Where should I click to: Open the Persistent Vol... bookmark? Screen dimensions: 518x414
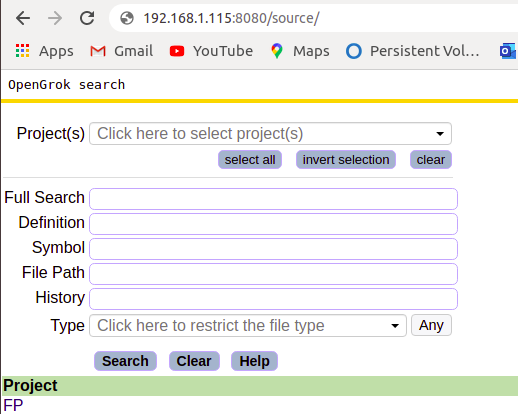point(412,51)
